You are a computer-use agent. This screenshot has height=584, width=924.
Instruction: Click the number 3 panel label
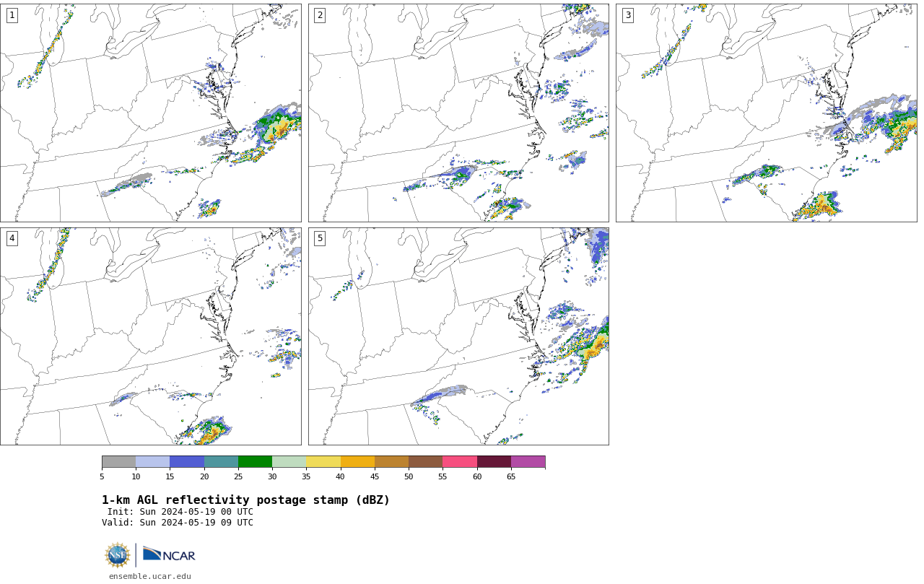(x=628, y=15)
